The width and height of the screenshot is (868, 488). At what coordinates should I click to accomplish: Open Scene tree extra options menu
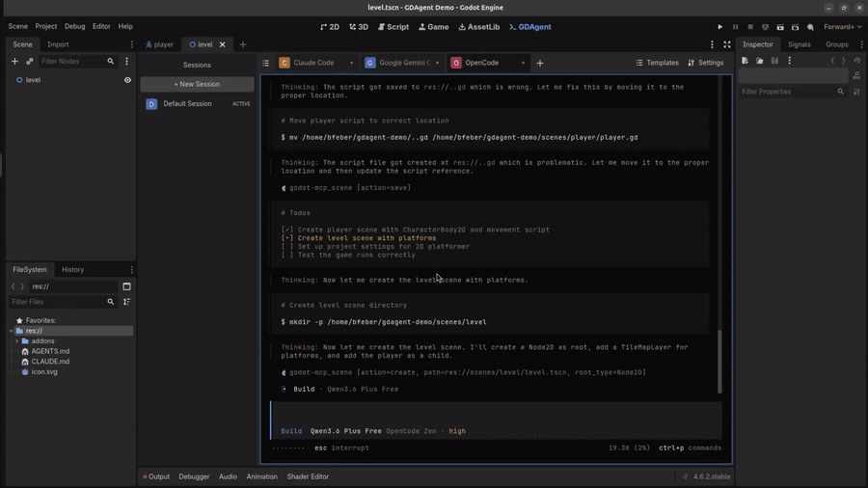click(126, 62)
